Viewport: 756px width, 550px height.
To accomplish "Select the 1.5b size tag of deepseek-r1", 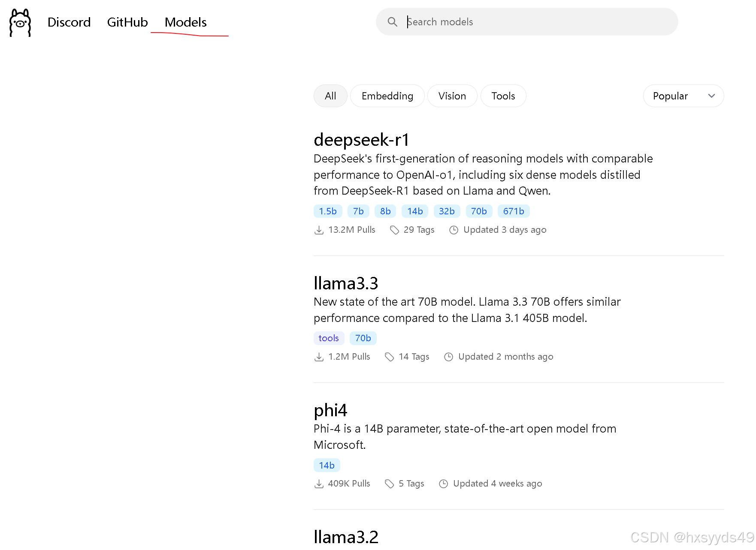I will pos(328,211).
